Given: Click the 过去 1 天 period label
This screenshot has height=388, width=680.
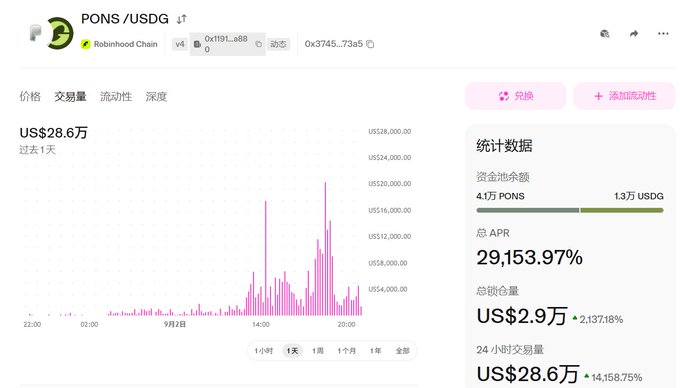Looking at the screenshot, I should pos(37,150).
